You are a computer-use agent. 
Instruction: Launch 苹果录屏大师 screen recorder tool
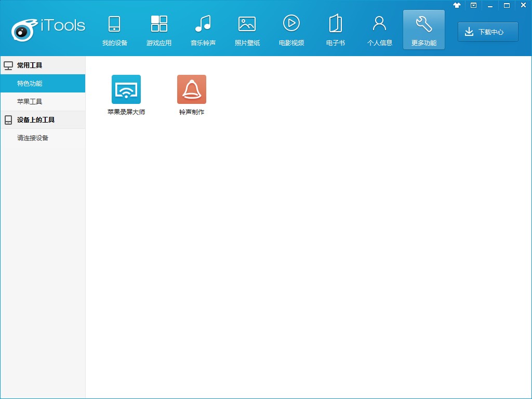tap(126, 90)
